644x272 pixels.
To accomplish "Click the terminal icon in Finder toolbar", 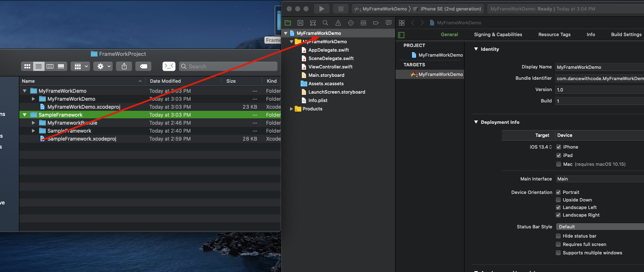I will (169, 66).
